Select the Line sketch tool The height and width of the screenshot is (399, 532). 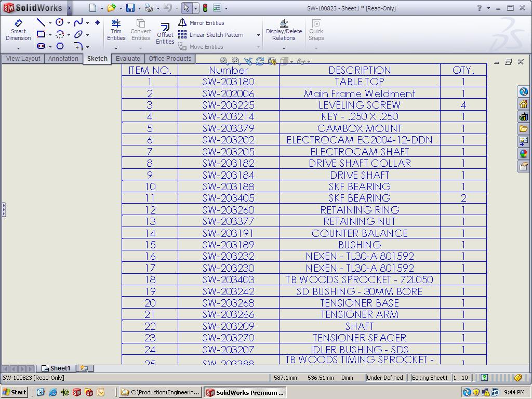41,23
